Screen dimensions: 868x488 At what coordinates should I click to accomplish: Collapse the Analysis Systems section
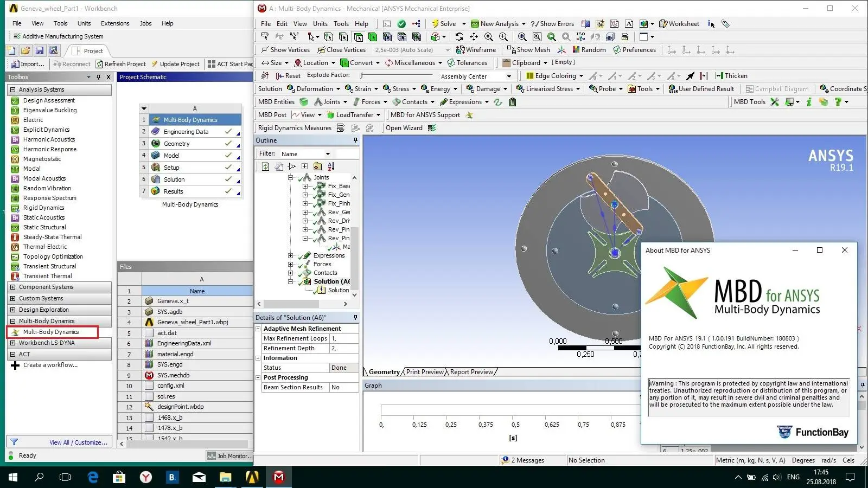(13, 90)
